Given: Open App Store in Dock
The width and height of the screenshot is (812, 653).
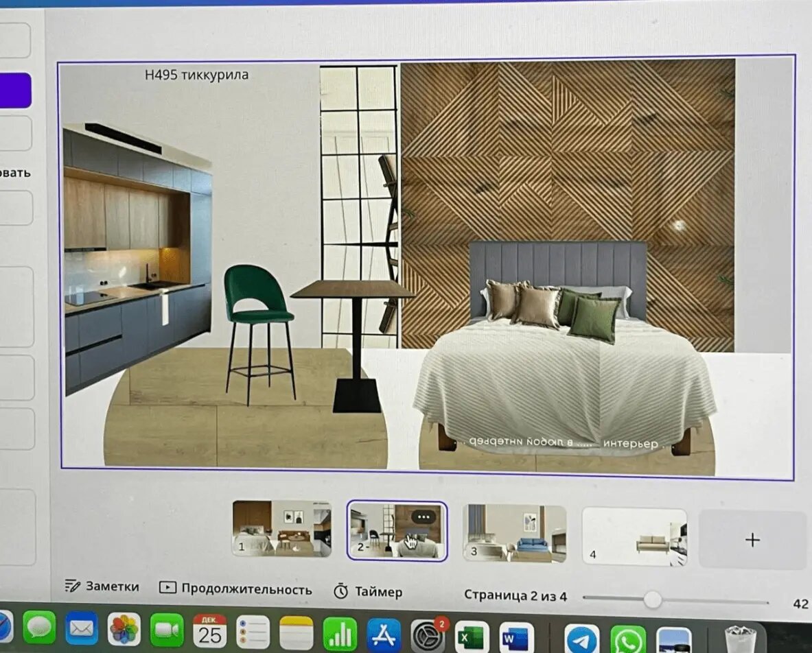Looking at the screenshot, I should click(383, 634).
